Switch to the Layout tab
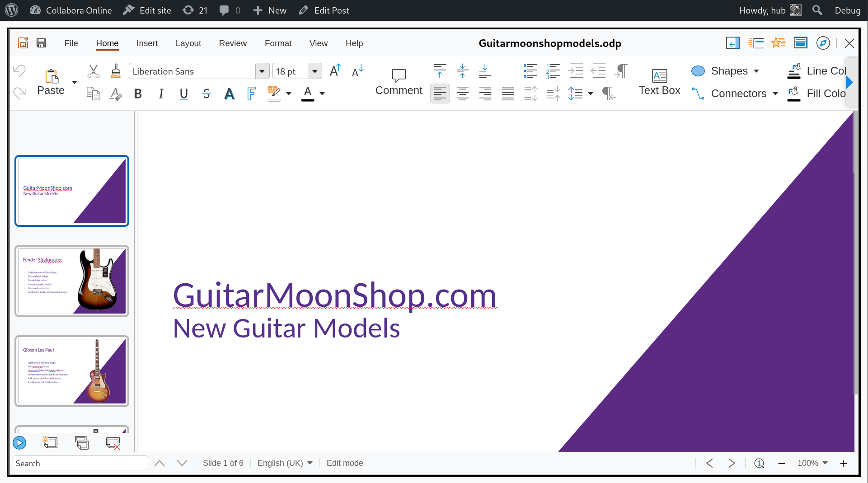 click(x=188, y=43)
